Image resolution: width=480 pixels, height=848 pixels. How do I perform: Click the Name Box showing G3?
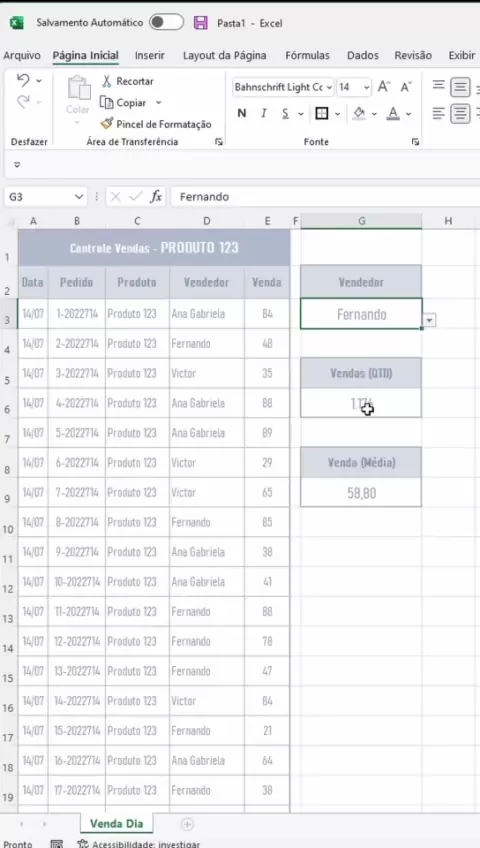click(x=38, y=197)
